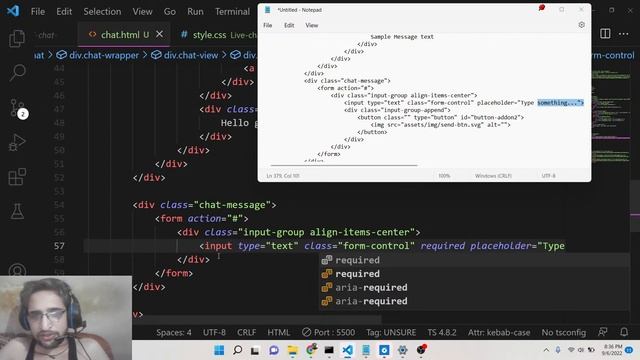The height and width of the screenshot is (360, 640).
Task: Change encoding via UTF-8 in the VS Code status bar
Action: (x=214, y=332)
